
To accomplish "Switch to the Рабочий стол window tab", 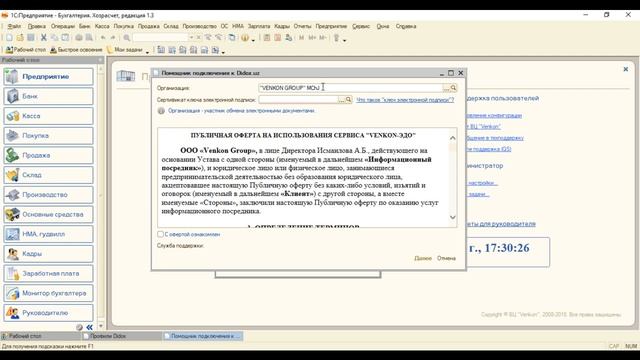I will pos(40,336).
